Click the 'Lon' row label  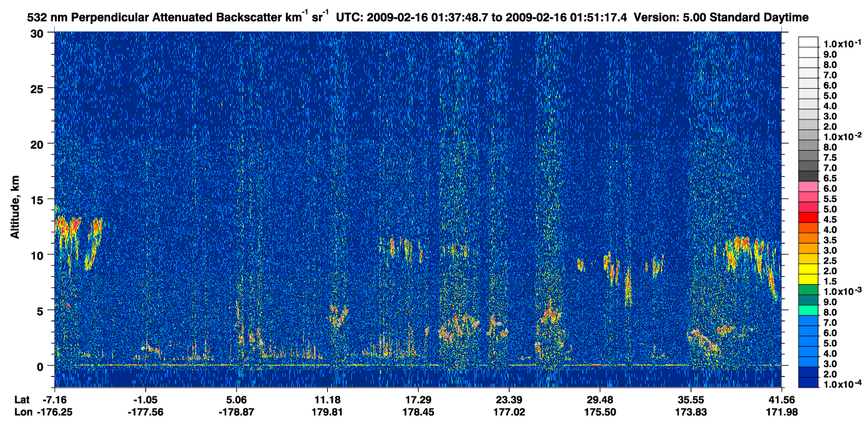click(22, 412)
